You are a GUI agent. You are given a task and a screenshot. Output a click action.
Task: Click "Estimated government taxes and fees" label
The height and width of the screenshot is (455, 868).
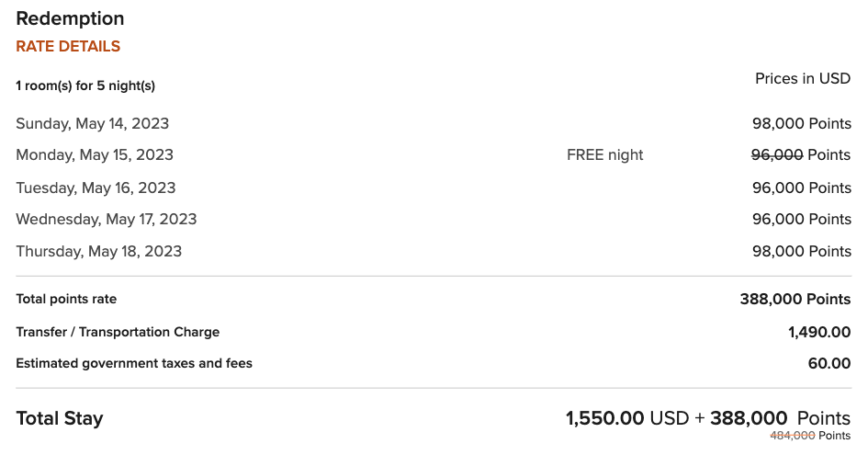click(x=134, y=363)
